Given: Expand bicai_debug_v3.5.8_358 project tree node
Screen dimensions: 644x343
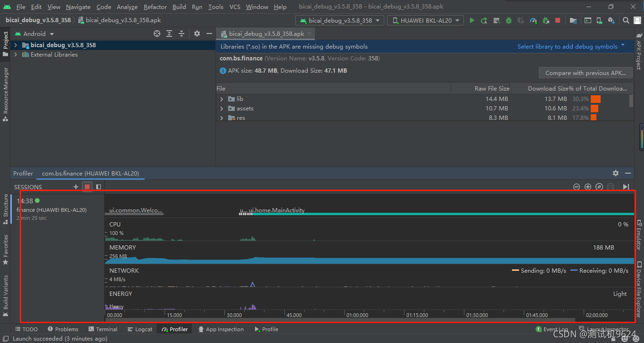Looking at the screenshot, I should pos(16,45).
